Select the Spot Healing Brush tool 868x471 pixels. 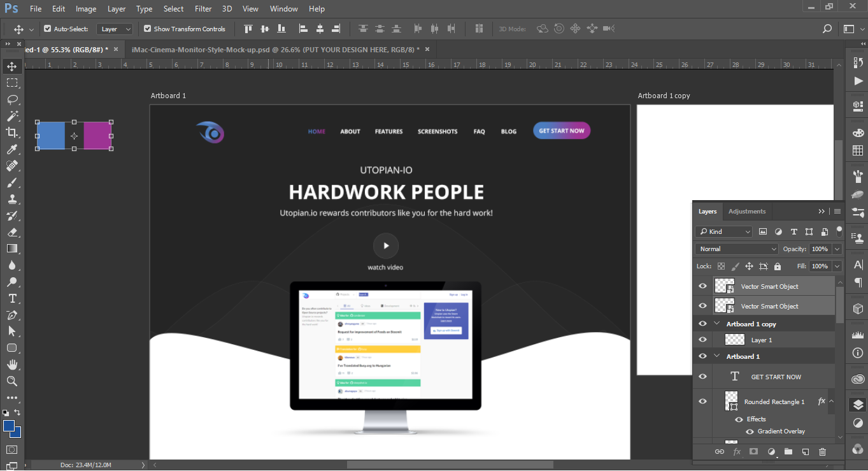12,166
